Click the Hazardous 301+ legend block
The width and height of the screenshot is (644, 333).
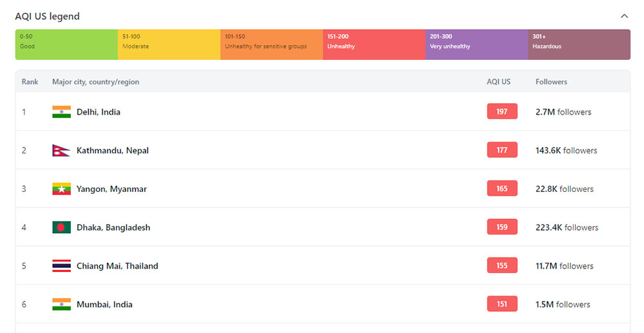579,44
